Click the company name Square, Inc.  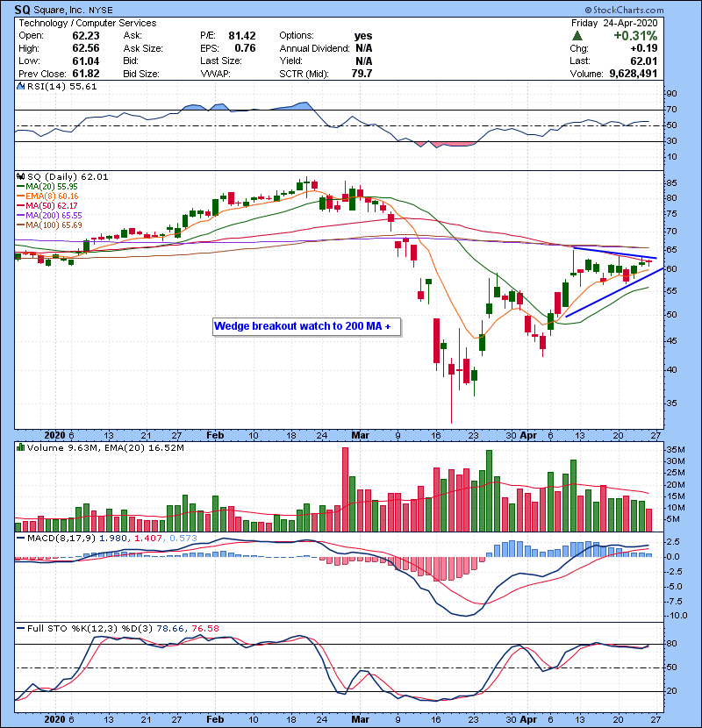coord(58,10)
